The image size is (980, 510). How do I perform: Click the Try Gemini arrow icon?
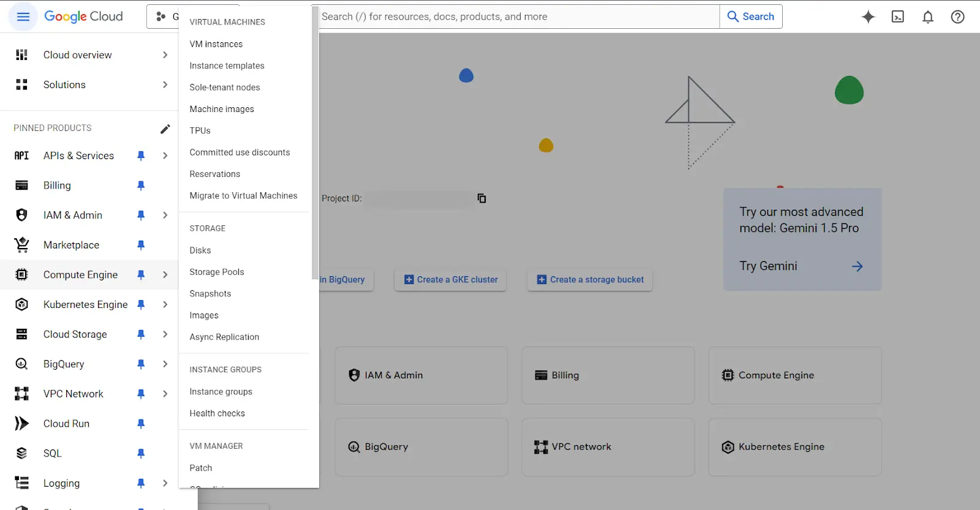pyautogui.click(x=857, y=266)
